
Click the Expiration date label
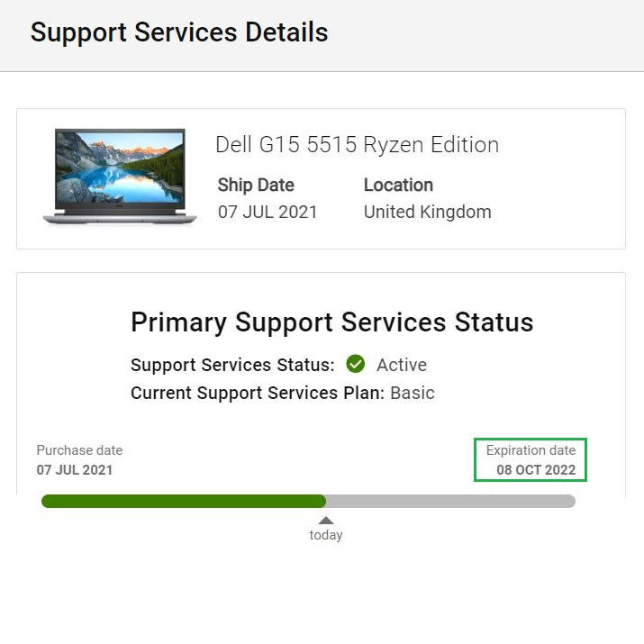click(531, 450)
